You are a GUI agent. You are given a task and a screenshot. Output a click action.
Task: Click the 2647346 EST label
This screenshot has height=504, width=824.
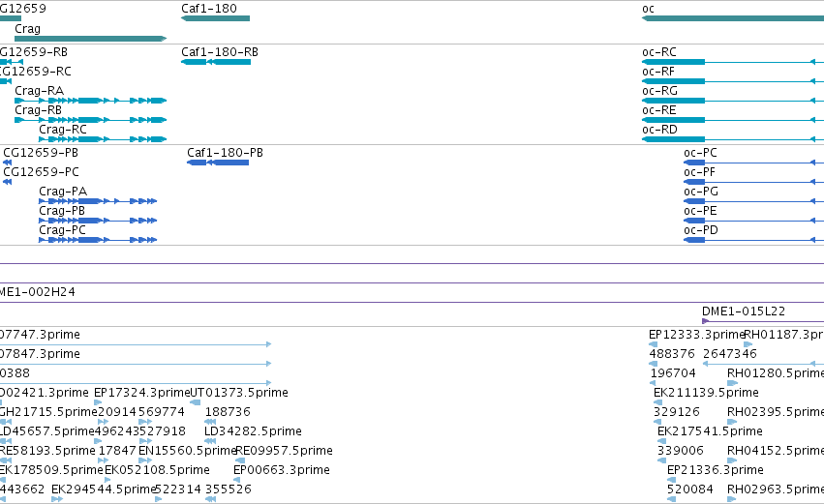point(730,354)
